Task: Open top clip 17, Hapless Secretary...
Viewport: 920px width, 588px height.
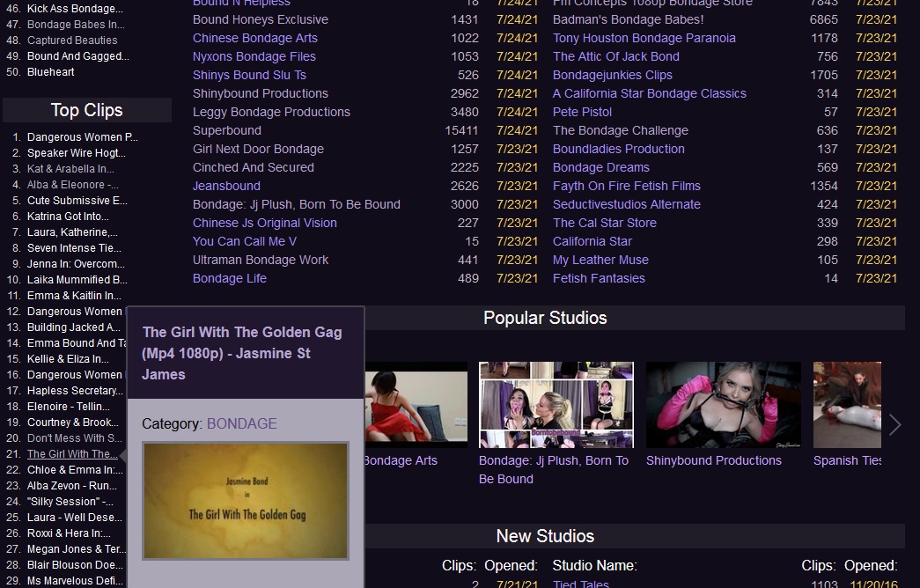Action: click(x=75, y=391)
